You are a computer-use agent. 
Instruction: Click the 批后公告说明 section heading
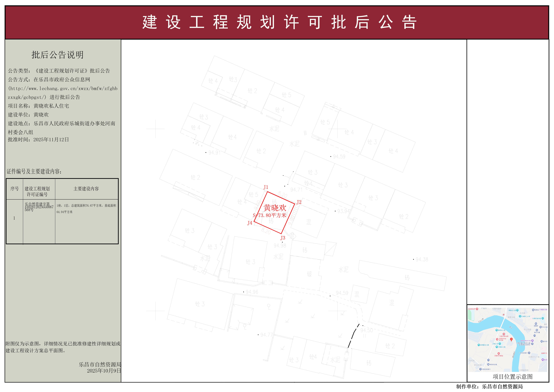[x=57, y=55]
